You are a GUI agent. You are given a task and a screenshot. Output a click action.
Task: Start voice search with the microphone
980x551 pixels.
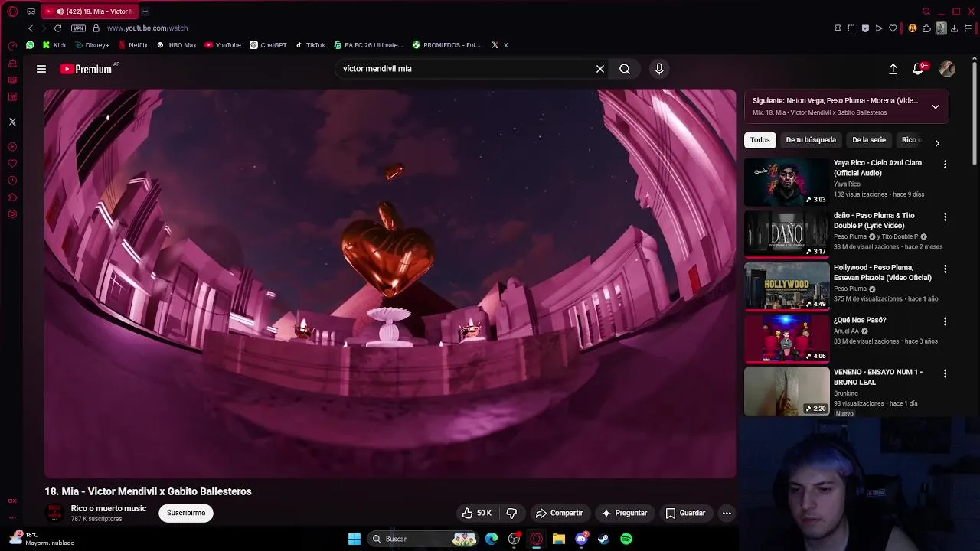point(659,69)
